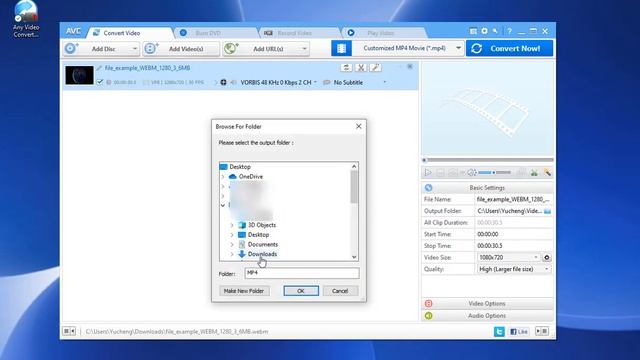Click the green scissors icon under preview
Screen dimensions: 640x360
534,173
